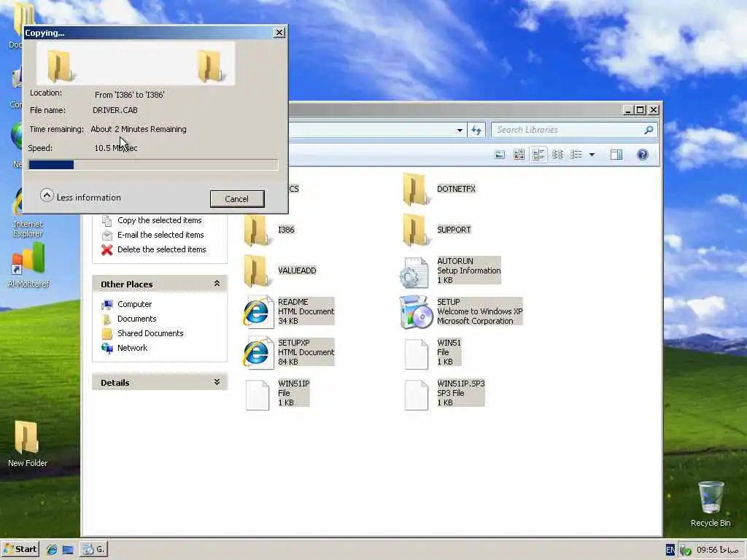This screenshot has height=560, width=747.
Task: Cancel the file copying operation
Action: [237, 199]
